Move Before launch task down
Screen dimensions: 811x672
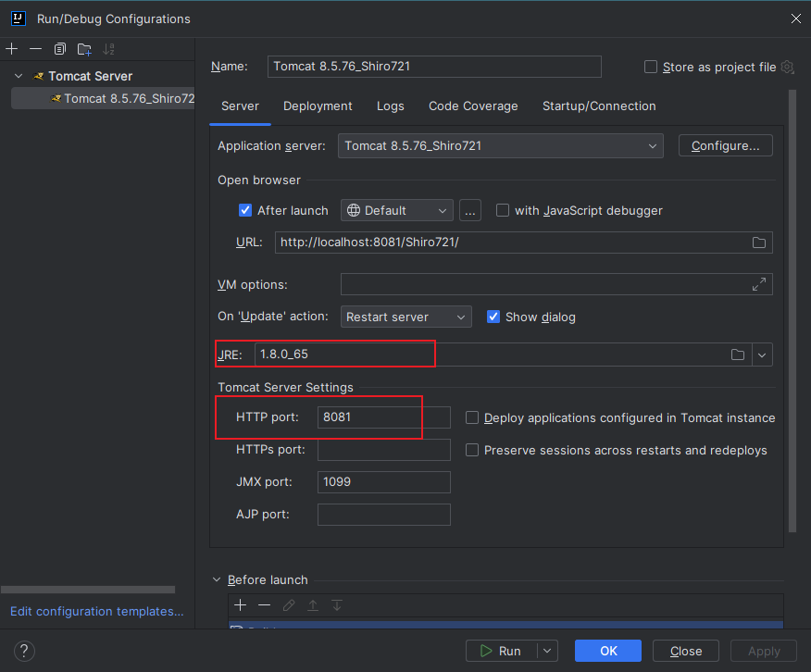tap(337, 604)
